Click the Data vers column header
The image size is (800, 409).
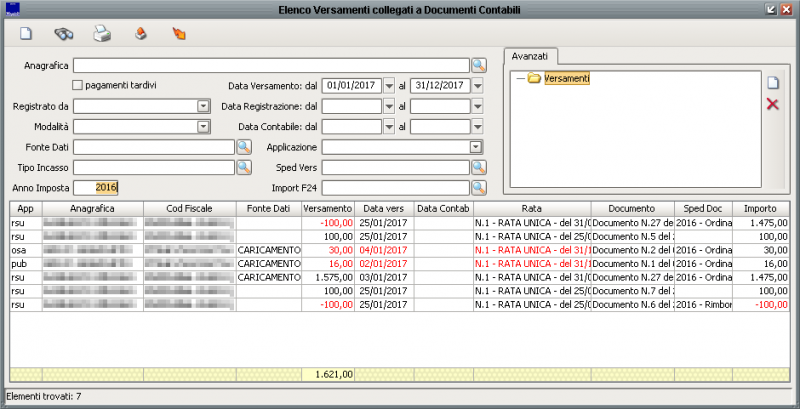click(x=383, y=208)
